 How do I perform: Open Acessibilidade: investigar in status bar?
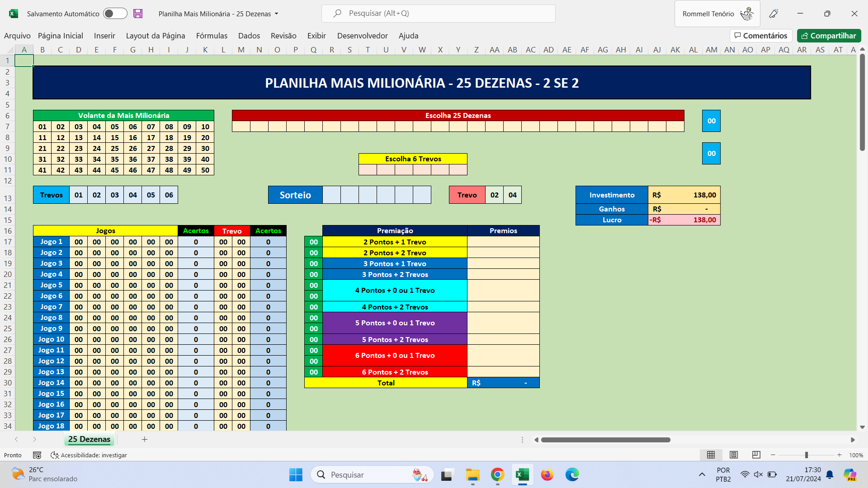coord(89,455)
